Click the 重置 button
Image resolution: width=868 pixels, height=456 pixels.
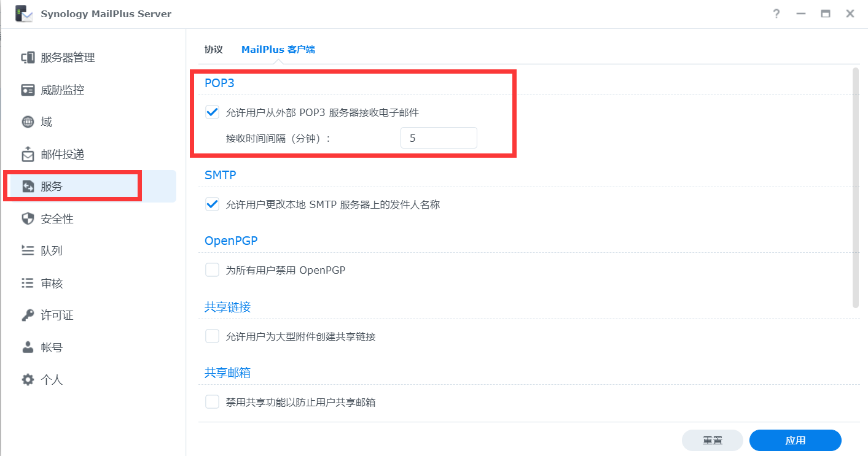coord(713,441)
